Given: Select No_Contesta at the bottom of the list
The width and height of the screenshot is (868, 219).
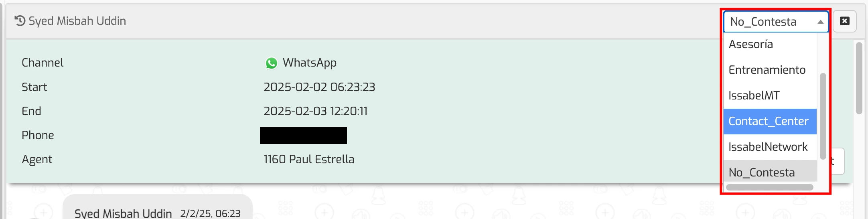Looking at the screenshot, I should point(761,172).
